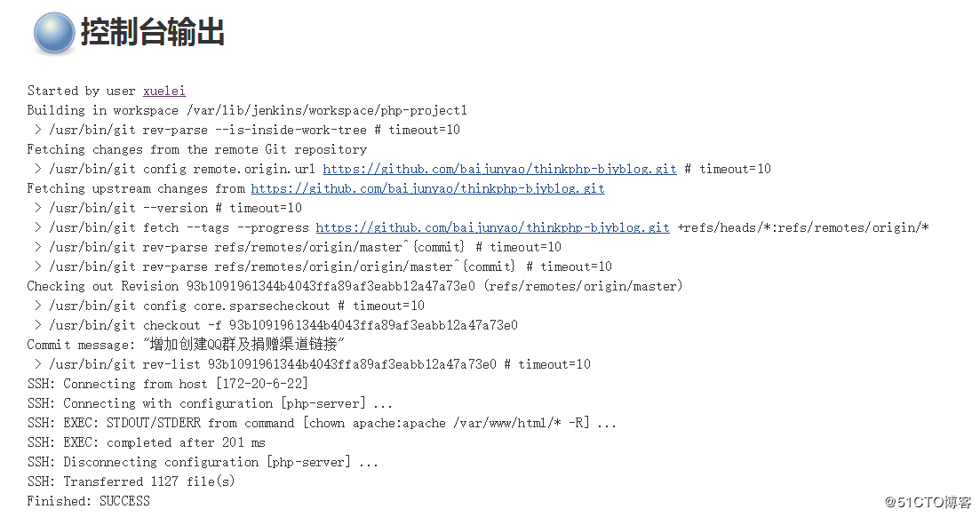This screenshot has height=517, width=980.
Task: Click the 'git rev-list' command line
Action: 318,364
